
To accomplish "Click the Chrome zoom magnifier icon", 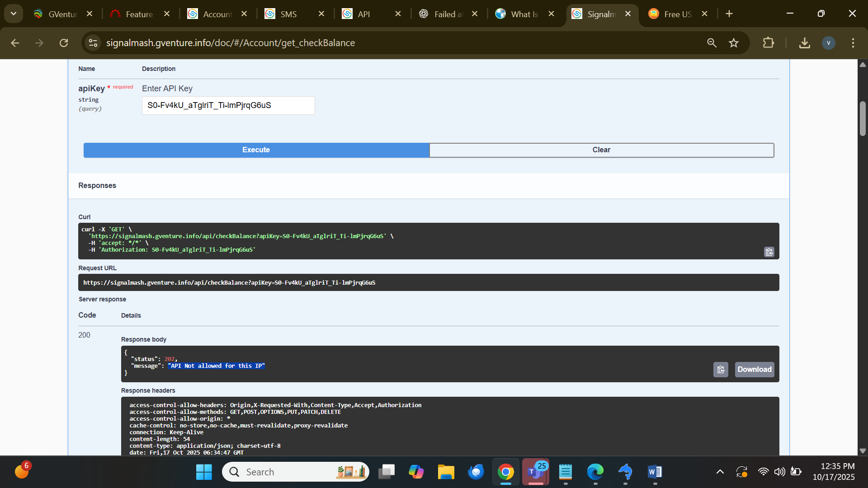I will [712, 43].
